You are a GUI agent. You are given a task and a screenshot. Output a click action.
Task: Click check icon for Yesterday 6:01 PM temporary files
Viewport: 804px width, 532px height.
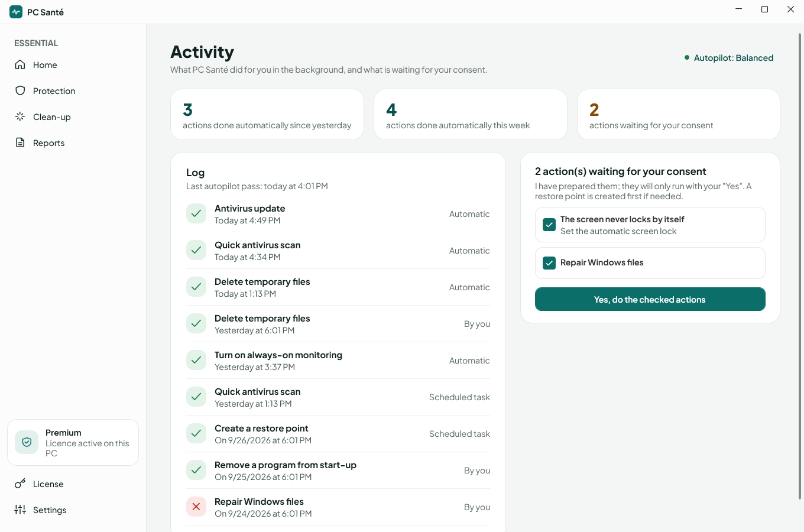(x=196, y=323)
